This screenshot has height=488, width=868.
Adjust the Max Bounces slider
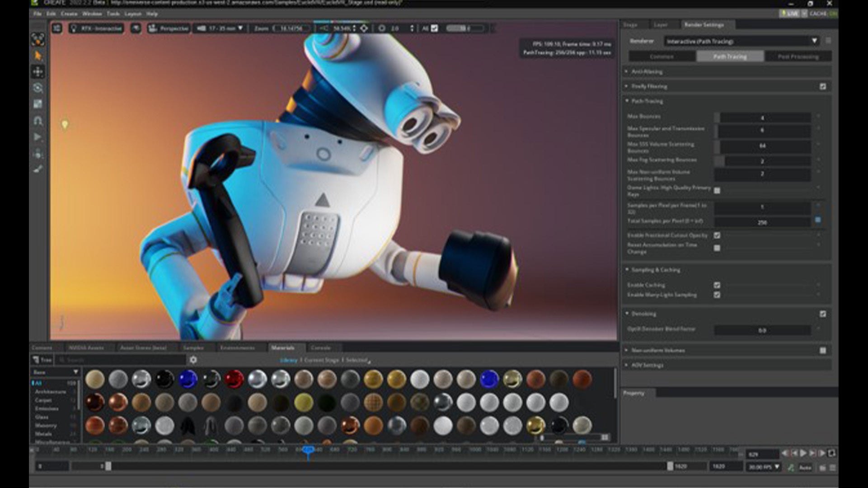point(762,118)
